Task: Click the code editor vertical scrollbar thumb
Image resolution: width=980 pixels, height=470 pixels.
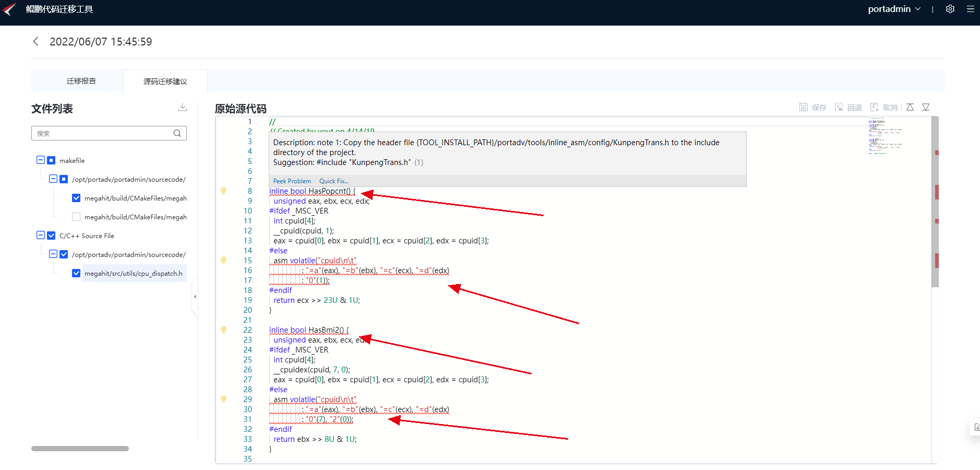Action: pyautogui.click(x=935, y=202)
